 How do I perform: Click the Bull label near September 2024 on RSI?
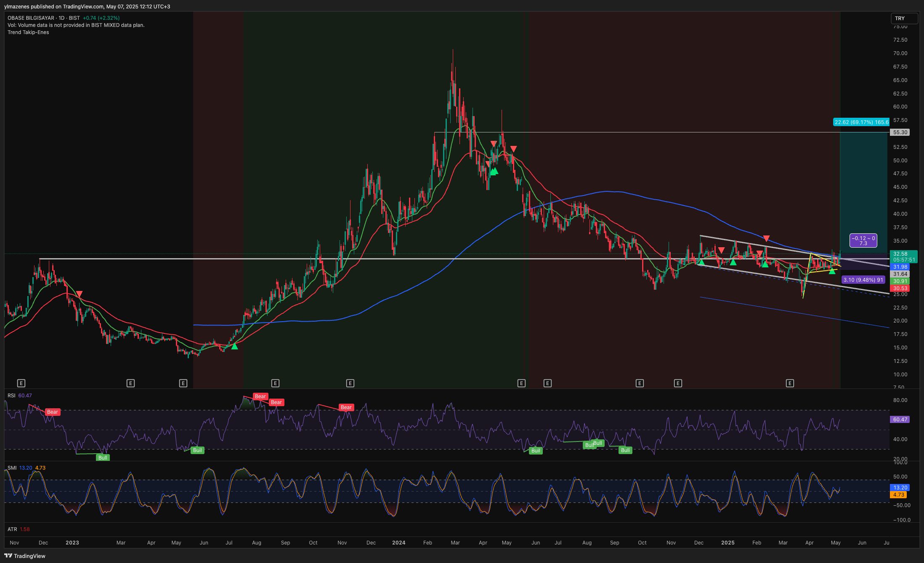click(x=626, y=450)
